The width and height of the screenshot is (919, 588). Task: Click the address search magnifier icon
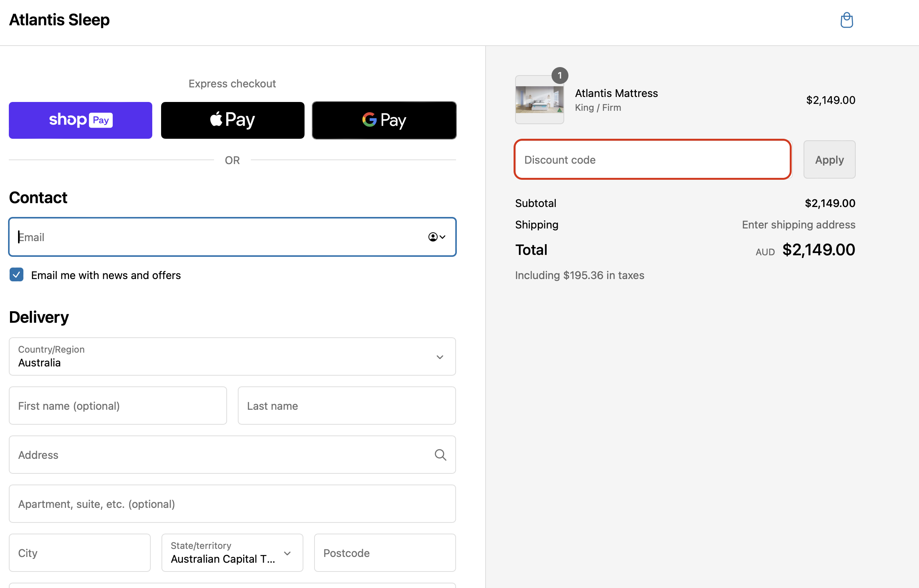[440, 455]
